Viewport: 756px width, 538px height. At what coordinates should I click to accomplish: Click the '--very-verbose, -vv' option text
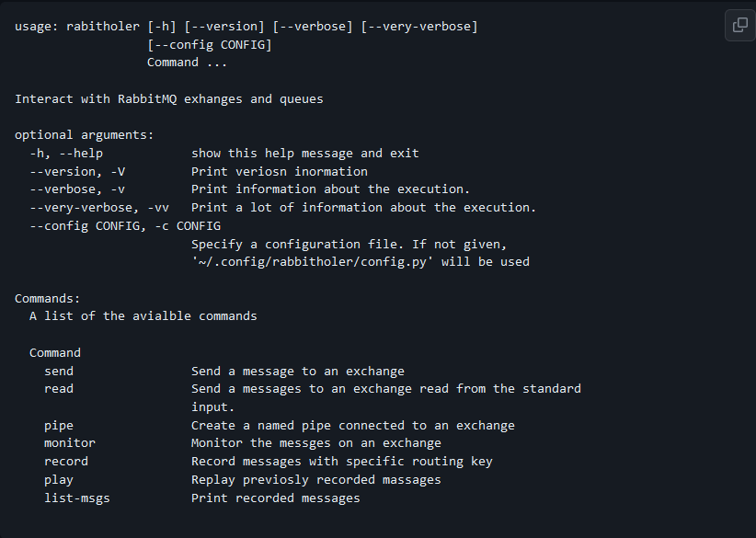pos(99,208)
